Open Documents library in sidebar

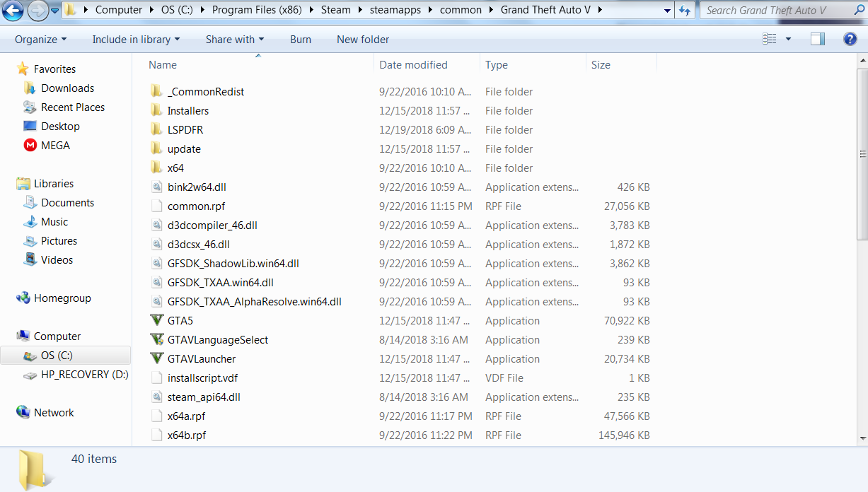pyautogui.click(x=67, y=202)
